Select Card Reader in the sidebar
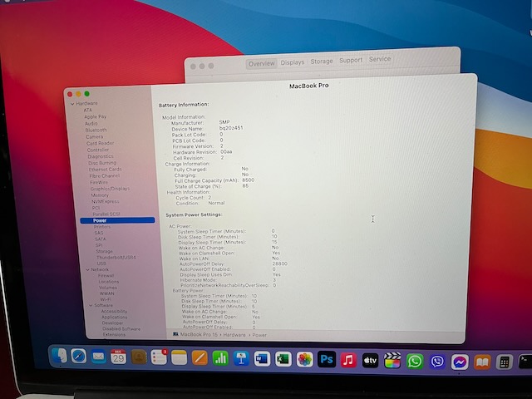This screenshot has height=399, width=532. (100, 143)
